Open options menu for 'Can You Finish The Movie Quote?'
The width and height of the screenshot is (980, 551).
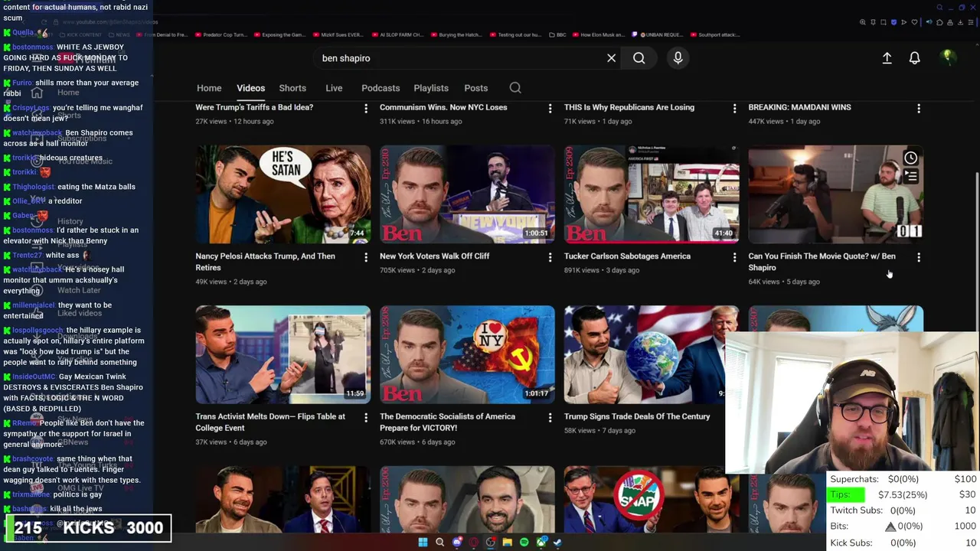[919, 257]
